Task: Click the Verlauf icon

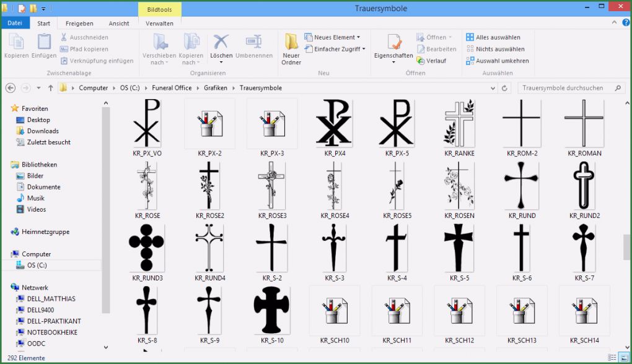Action: point(435,61)
